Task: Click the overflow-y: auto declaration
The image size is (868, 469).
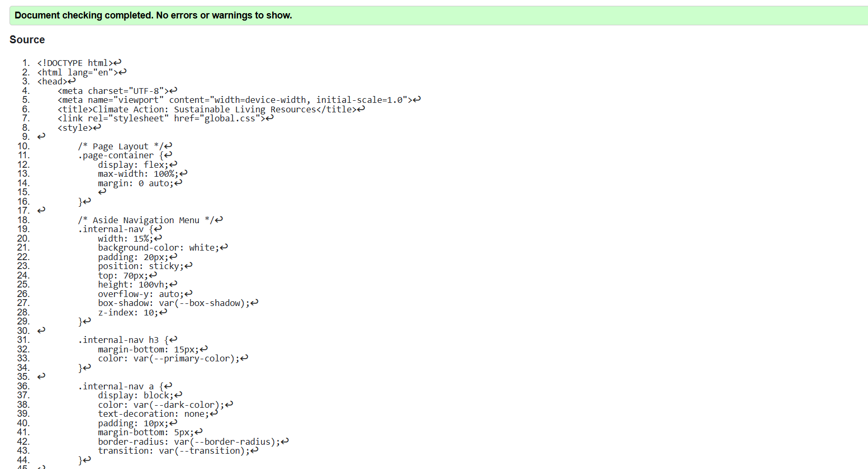Action: (145, 294)
